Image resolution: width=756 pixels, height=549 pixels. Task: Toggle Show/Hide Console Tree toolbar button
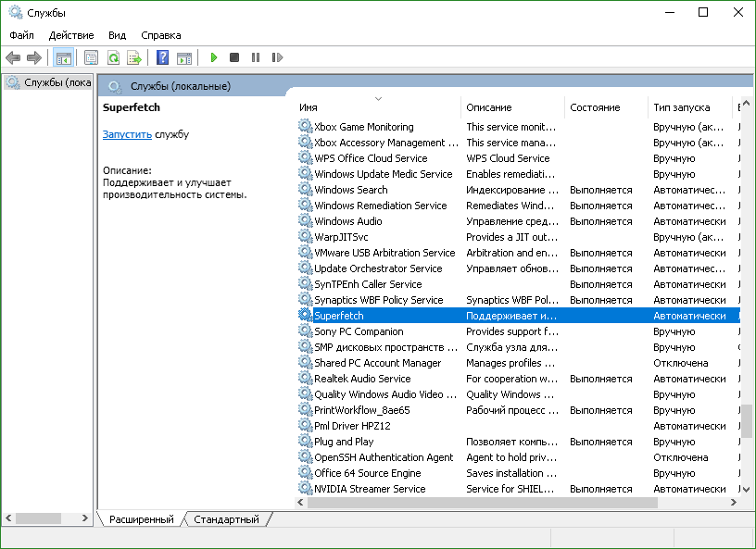click(64, 57)
